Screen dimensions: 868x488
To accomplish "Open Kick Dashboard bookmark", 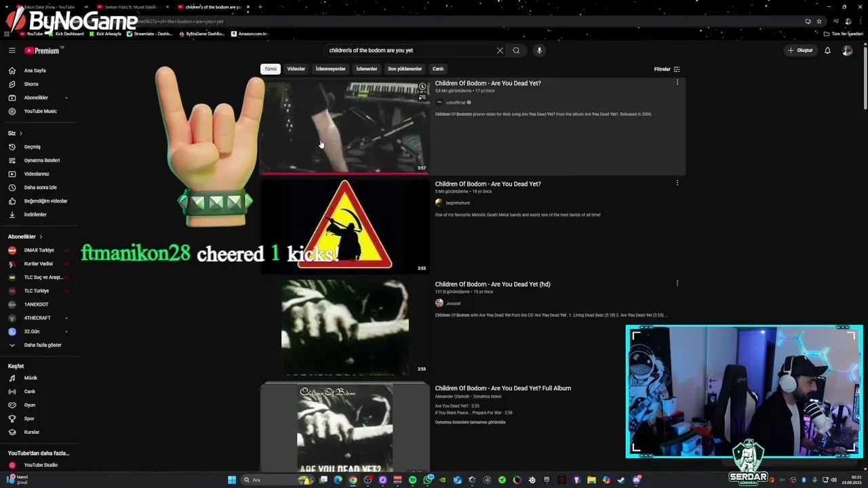I will [66, 34].
